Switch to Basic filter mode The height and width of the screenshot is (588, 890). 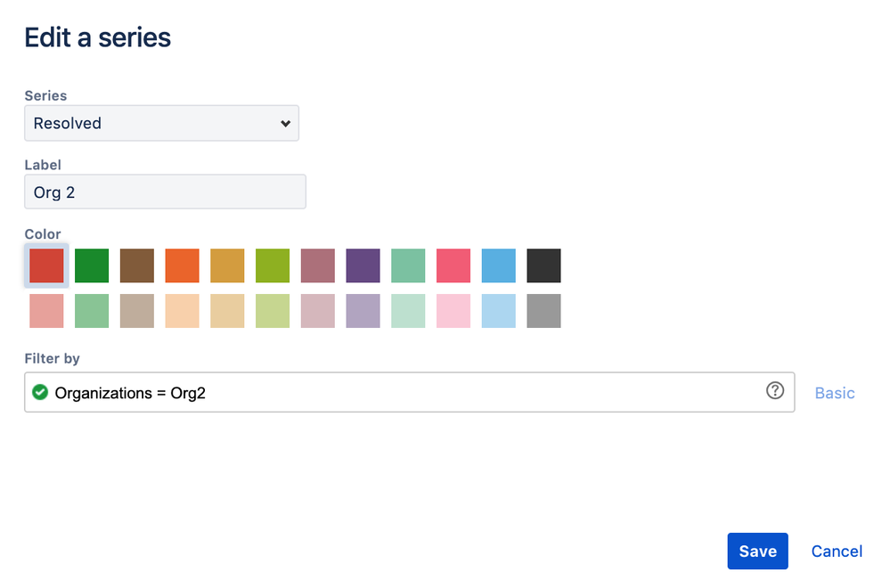[834, 392]
